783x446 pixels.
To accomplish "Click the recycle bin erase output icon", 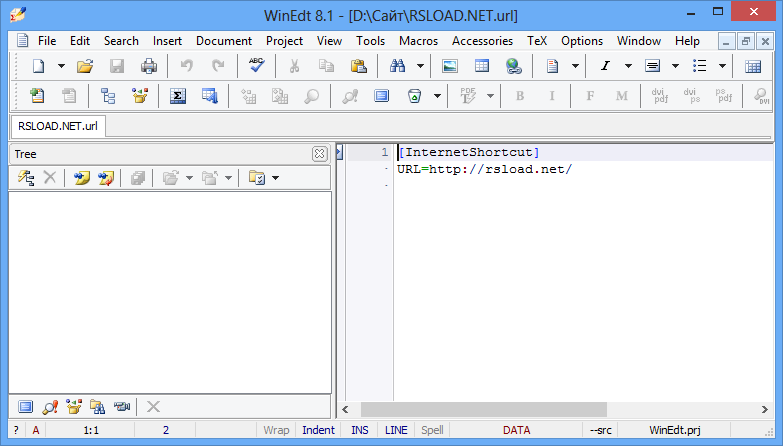I will click(x=414, y=95).
